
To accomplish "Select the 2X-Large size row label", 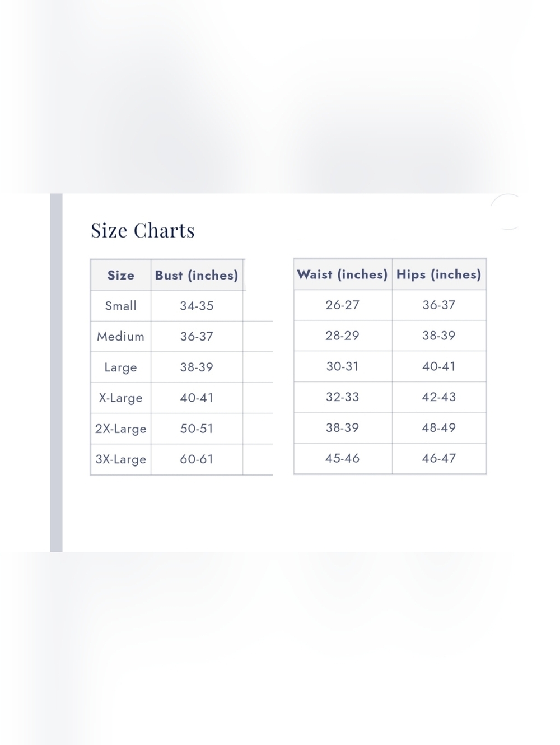I will [x=121, y=429].
